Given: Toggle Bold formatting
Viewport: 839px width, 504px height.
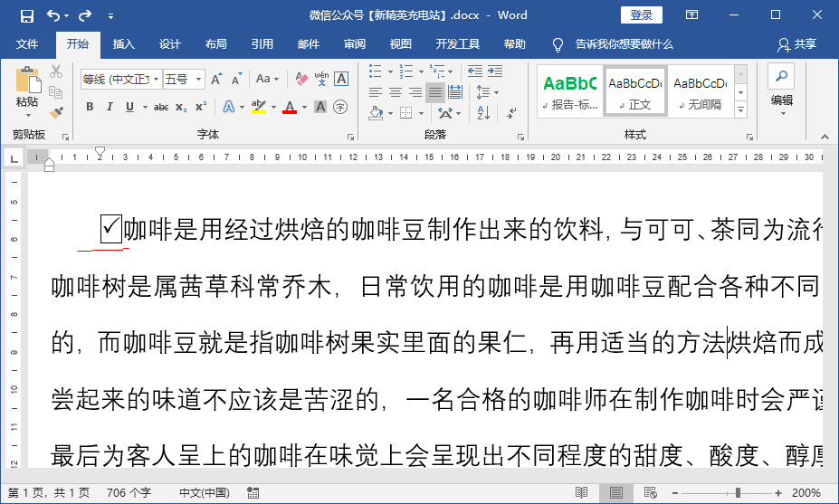Looking at the screenshot, I should pos(90,107).
